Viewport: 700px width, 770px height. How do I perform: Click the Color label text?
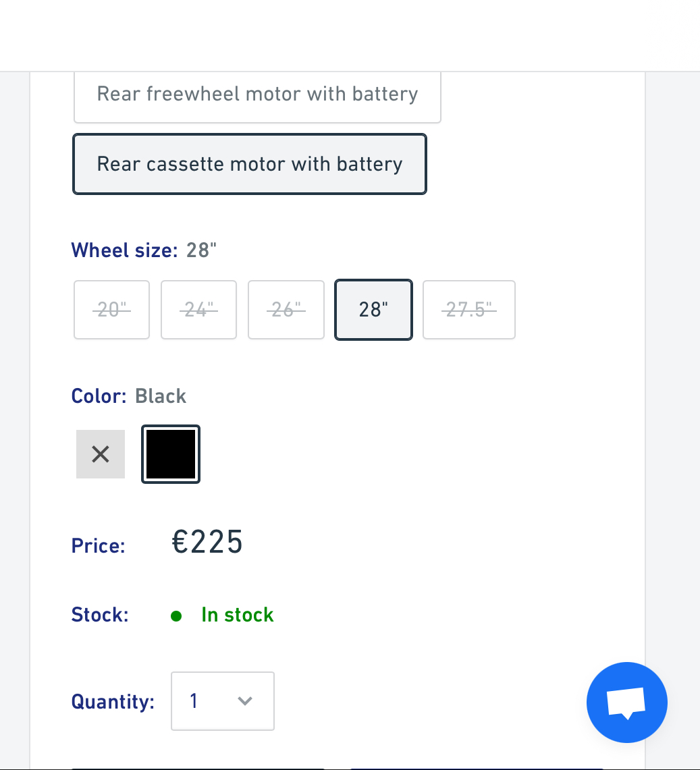[99, 396]
